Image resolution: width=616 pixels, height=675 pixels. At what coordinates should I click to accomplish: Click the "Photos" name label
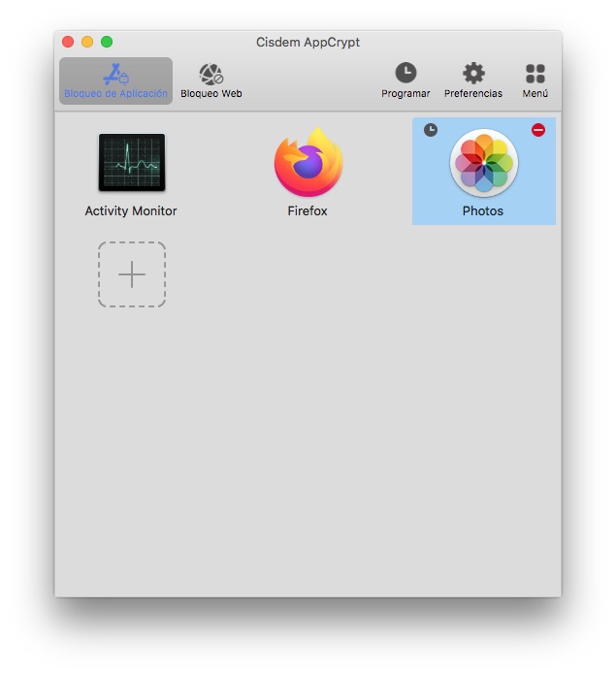(x=483, y=210)
